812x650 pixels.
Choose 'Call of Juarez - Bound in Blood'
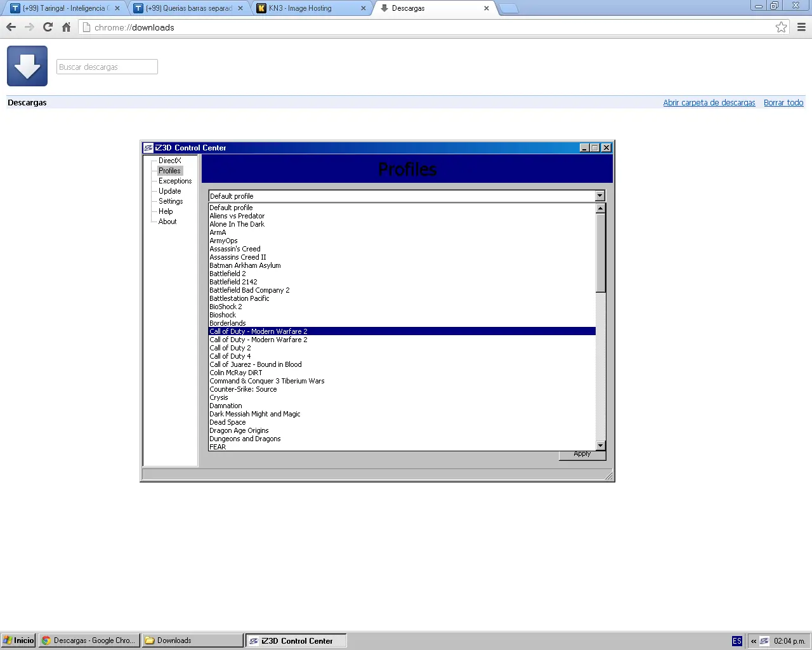tap(402, 364)
